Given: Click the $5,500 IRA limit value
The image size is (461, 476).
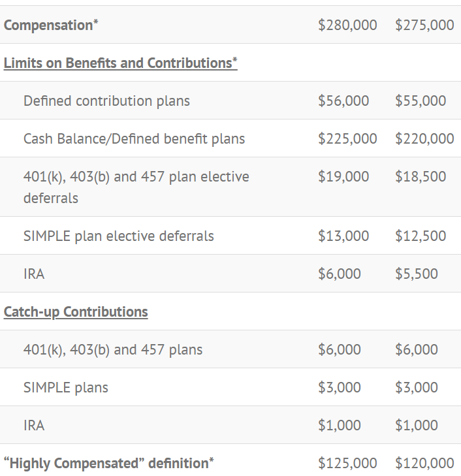Looking at the screenshot, I should point(417,274).
